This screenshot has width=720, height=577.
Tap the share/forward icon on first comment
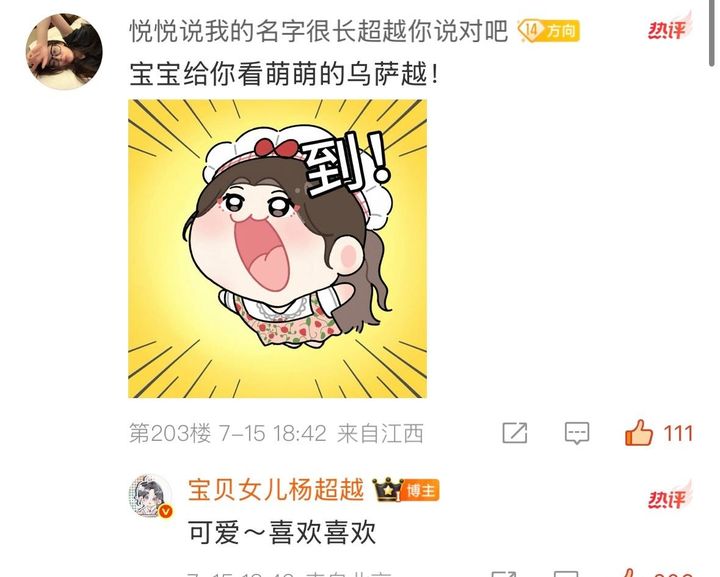pyautogui.click(x=515, y=432)
